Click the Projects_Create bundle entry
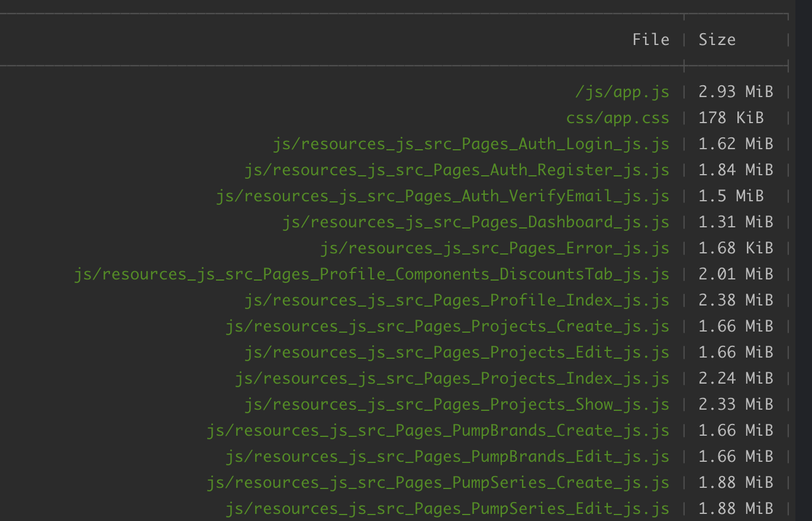The height and width of the screenshot is (521, 812). click(x=448, y=326)
